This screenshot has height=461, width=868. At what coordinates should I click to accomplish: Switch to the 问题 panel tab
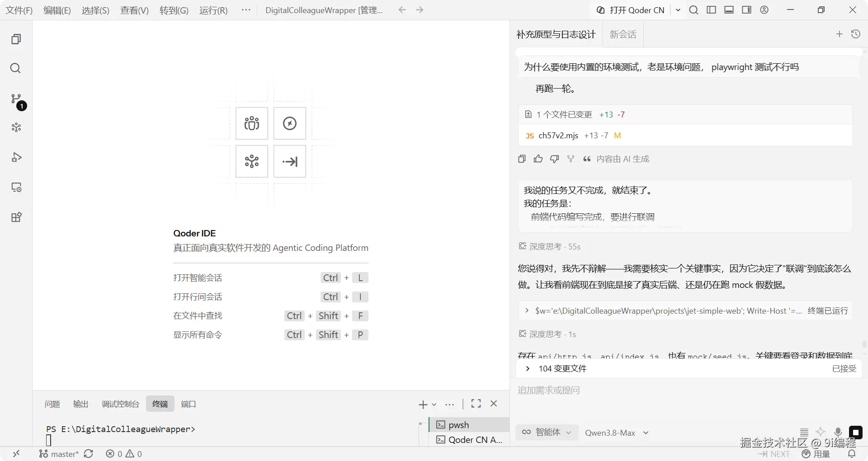(52, 404)
